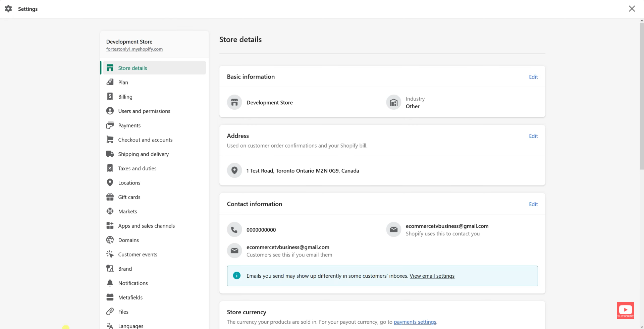The height and width of the screenshot is (329, 644).
Task: Click the Industry value Other
Action: 413,106
